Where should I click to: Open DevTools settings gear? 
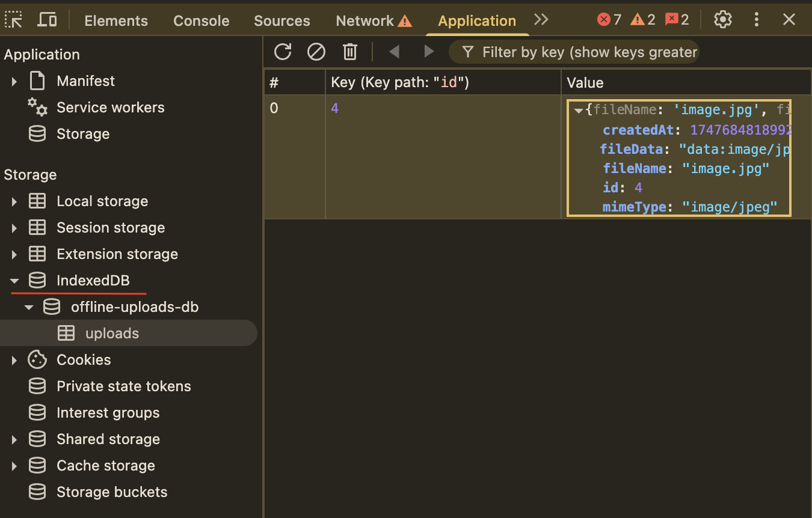click(x=723, y=20)
